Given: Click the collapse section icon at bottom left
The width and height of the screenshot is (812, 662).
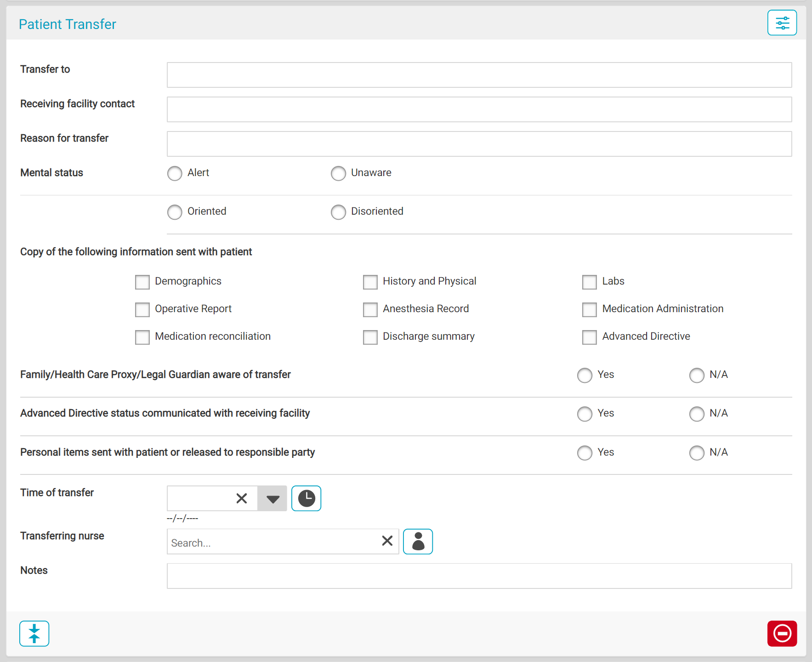Looking at the screenshot, I should [x=34, y=633].
